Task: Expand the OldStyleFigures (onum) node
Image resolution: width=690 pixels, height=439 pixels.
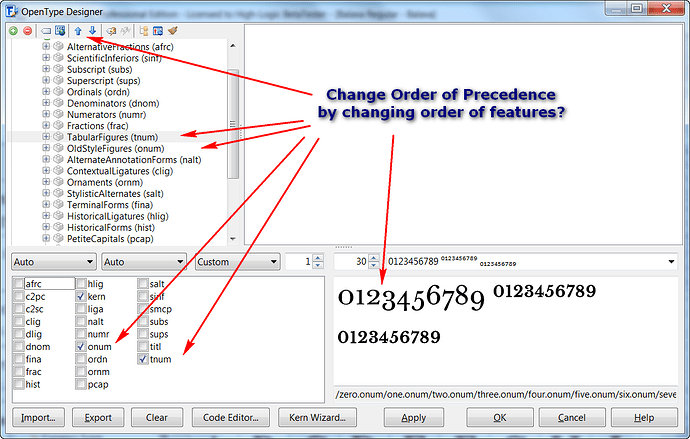Action: (x=46, y=148)
